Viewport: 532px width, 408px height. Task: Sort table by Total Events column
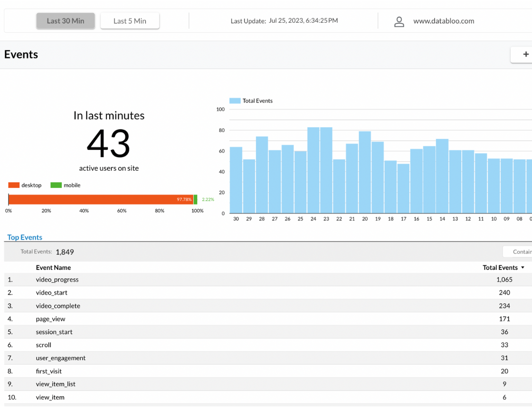(500, 268)
